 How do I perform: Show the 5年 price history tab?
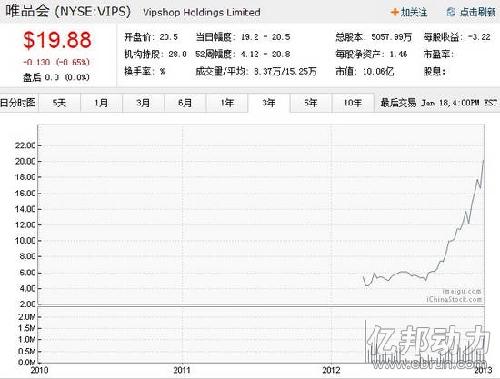coord(311,103)
